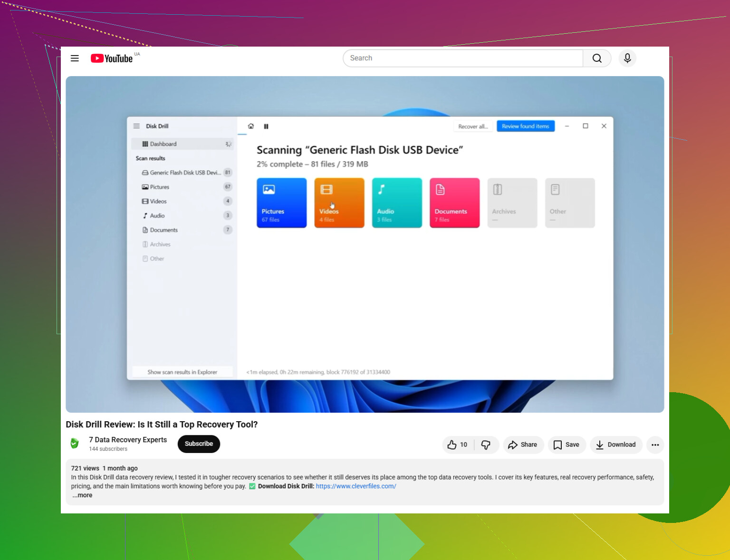
Task: Open Documents in the scan results sidebar
Action: pyautogui.click(x=182, y=230)
